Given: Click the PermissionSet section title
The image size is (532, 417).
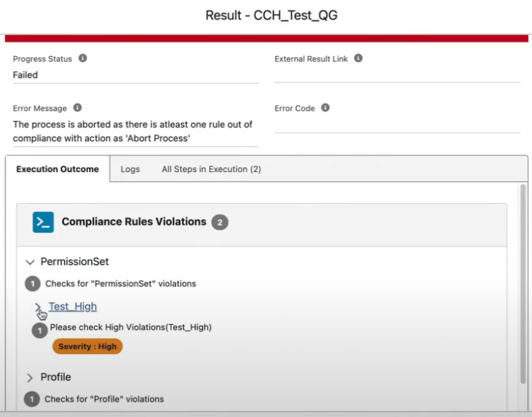Looking at the screenshot, I should [x=75, y=262].
